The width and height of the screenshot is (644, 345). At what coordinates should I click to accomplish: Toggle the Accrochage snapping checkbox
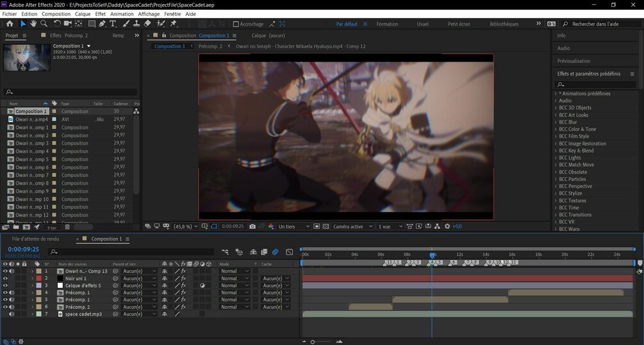(x=236, y=24)
